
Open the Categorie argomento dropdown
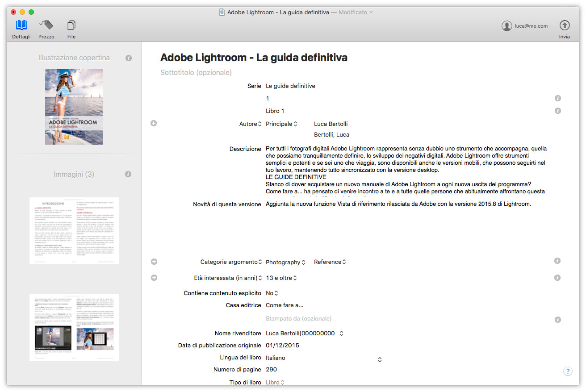pyautogui.click(x=231, y=262)
